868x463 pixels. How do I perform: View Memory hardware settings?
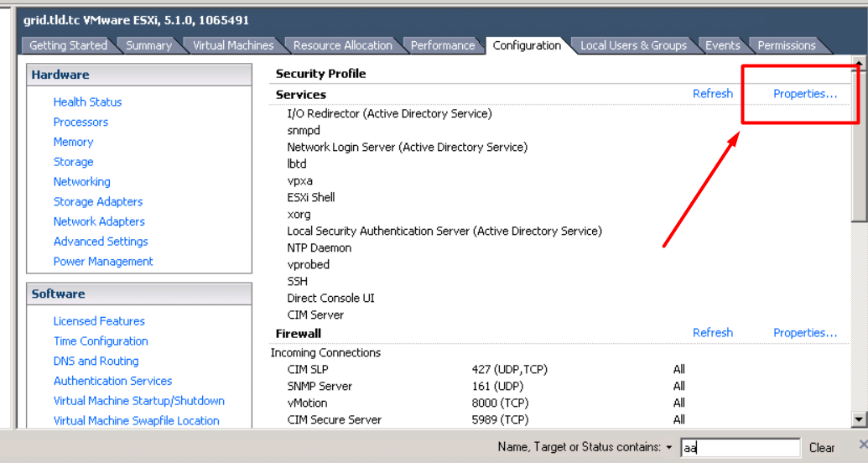pyautogui.click(x=73, y=142)
